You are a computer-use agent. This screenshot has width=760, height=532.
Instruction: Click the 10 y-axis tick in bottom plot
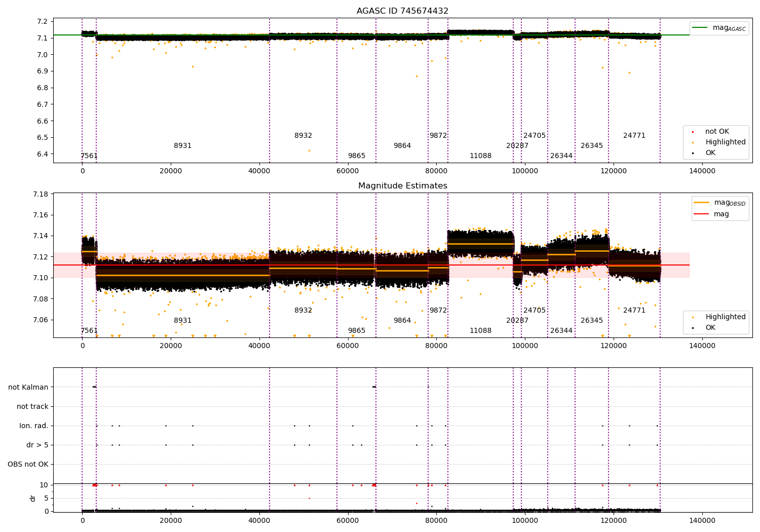pos(44,485)
